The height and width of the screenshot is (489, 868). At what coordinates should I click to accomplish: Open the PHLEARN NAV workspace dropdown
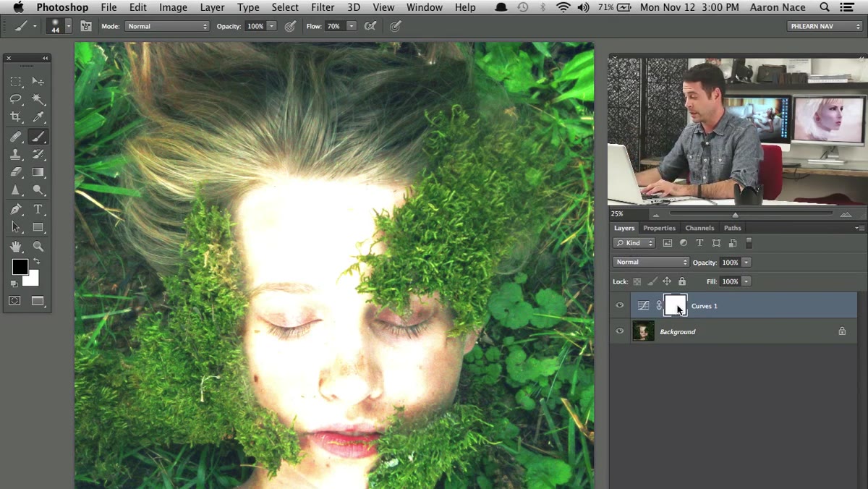(x=825, y=26)
